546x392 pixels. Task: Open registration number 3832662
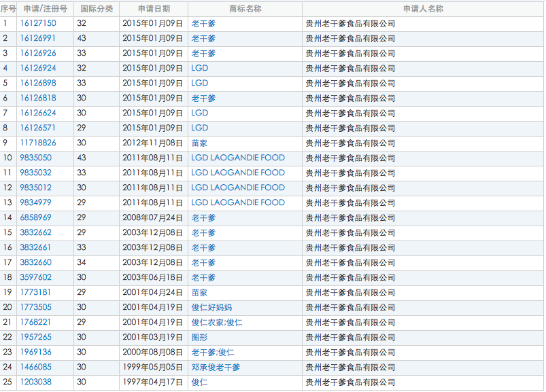(36, 233)
